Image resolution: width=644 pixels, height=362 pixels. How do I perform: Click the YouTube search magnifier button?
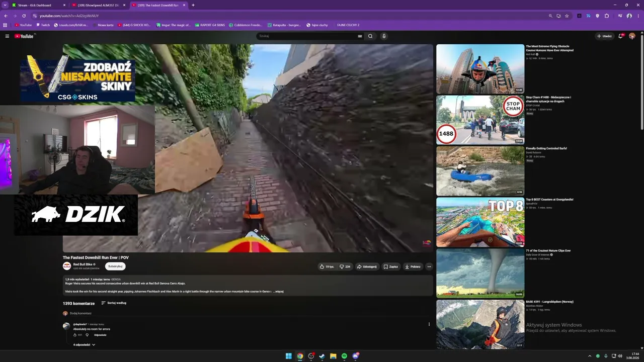click(370, 36)
